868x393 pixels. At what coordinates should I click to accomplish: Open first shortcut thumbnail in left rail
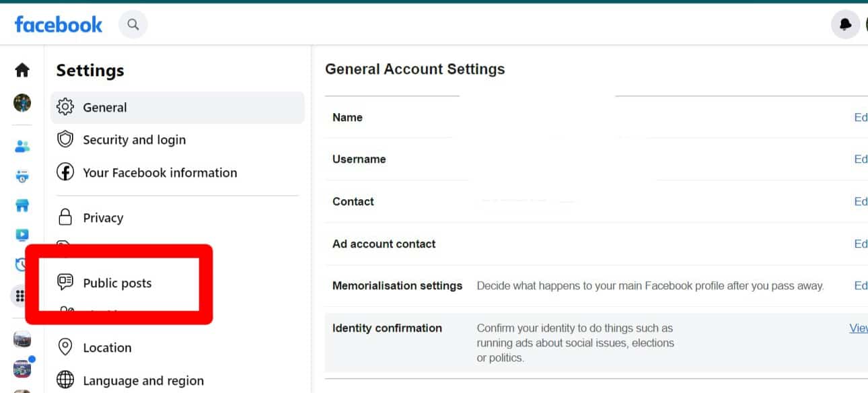tap(22, 339)
